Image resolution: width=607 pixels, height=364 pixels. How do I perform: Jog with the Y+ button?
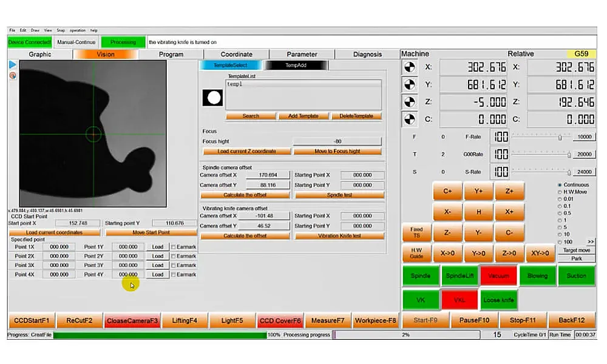pyautogui.click(x=478, y=191)
